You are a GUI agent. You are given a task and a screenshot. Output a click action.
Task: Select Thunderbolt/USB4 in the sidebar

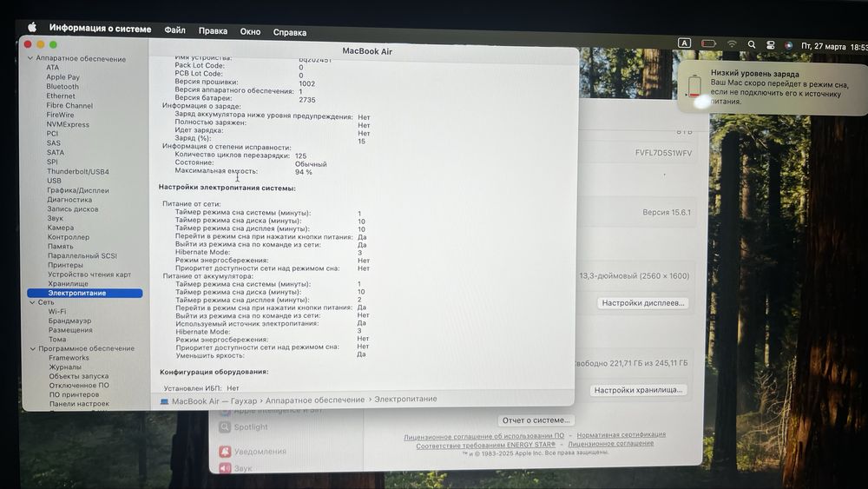tap(78, 172)
